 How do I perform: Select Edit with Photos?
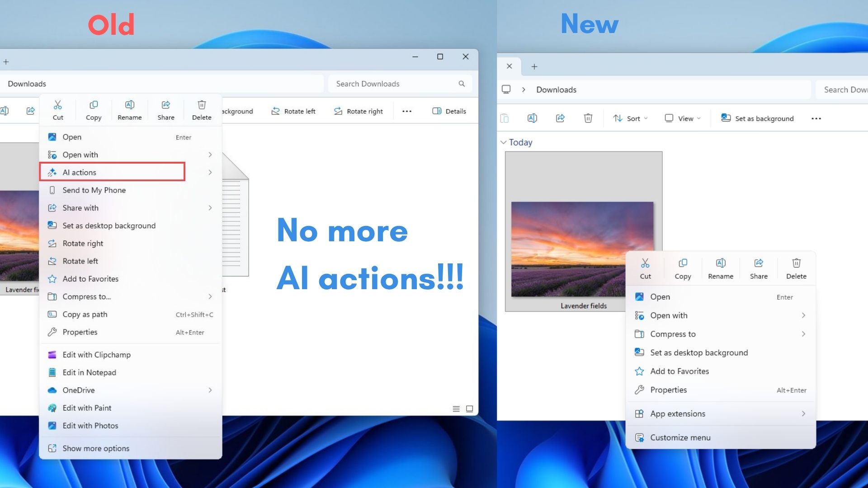click(x=131, y=426)
